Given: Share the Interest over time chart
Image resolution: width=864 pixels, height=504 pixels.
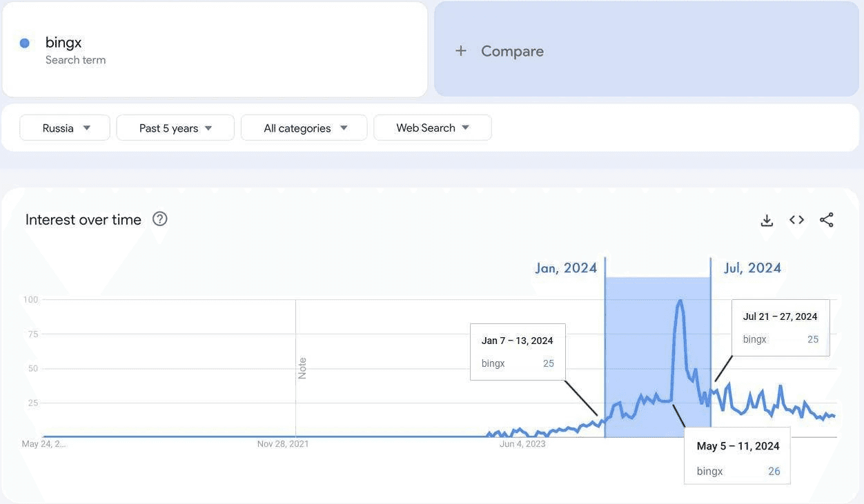Looking at the screenshot, I should click(x=827, y=220).
